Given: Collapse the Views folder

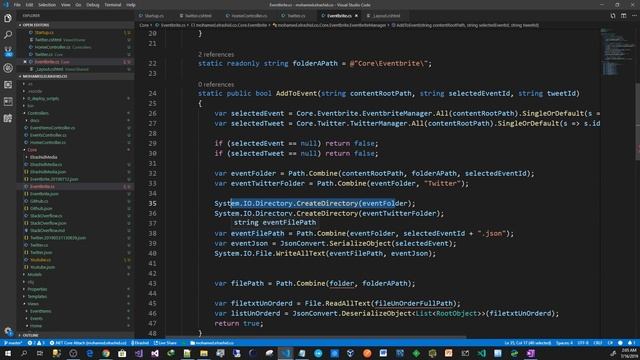Looking at the screenshot, I should pyautogui.click(x=33, y=304).
